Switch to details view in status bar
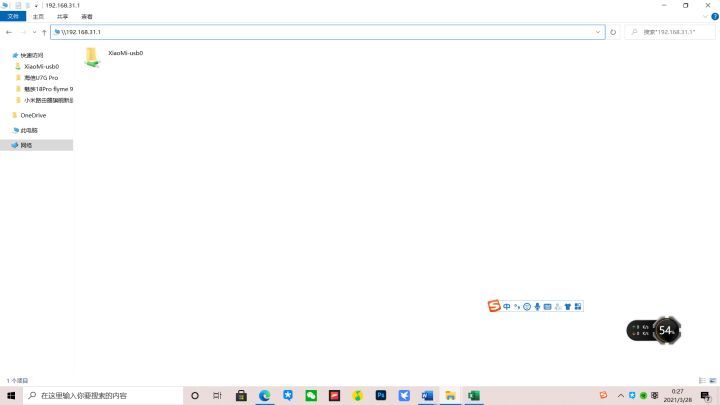720x405 pixels. (702, 380)
